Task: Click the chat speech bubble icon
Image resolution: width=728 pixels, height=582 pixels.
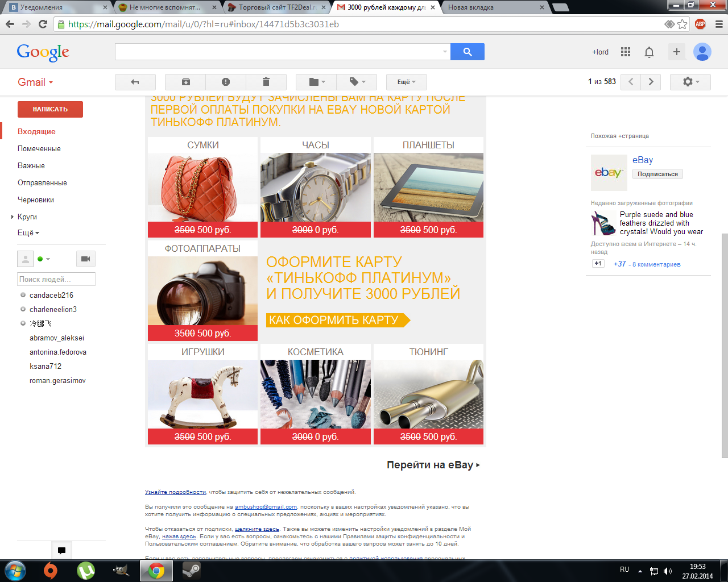Action: point(61,550)
